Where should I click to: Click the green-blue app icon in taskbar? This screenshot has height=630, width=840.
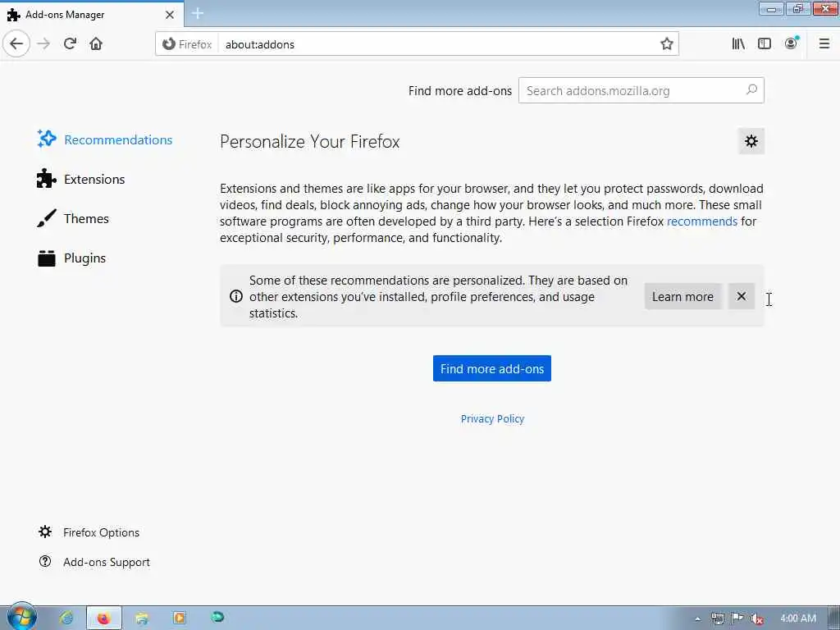[x=217, y=617]
